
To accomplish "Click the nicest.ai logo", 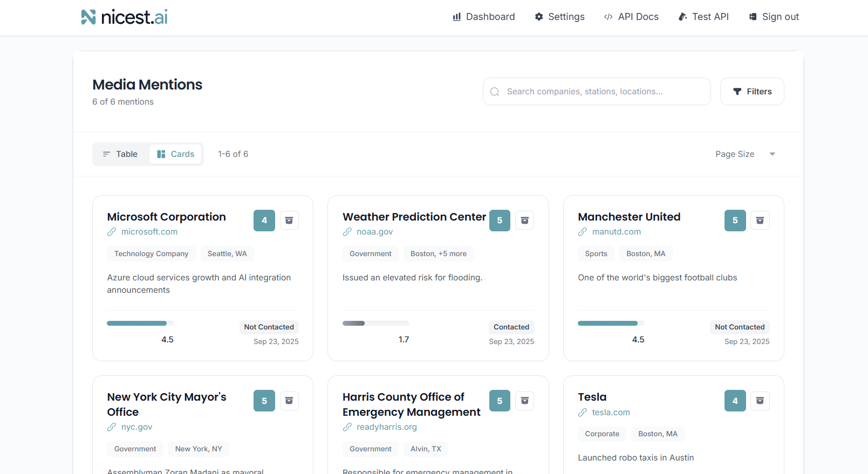I will click(124, 17).
